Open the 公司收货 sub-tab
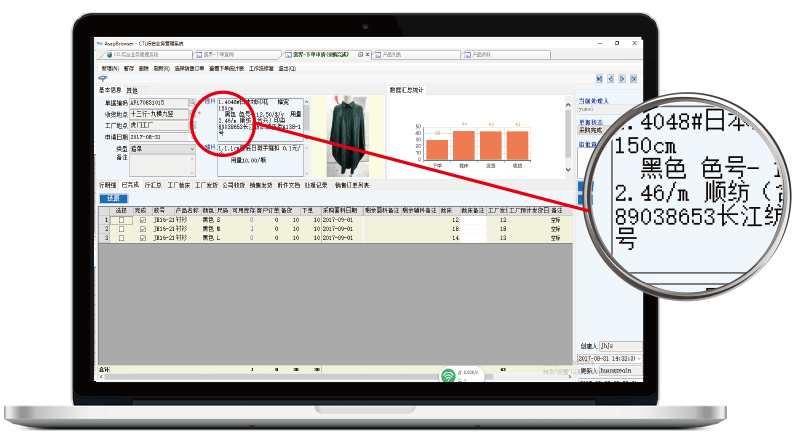Screen dimensions: 800x444 pos(234,185)
